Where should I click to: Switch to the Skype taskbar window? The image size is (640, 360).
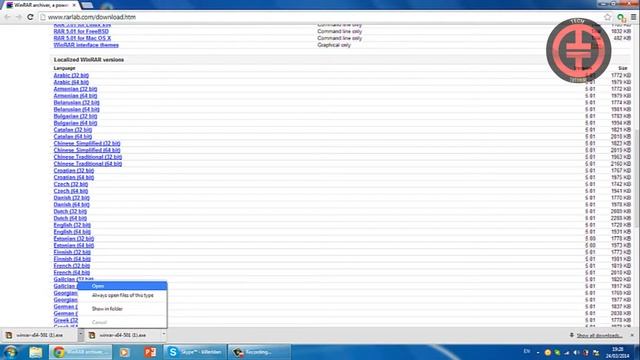[195, 352]
